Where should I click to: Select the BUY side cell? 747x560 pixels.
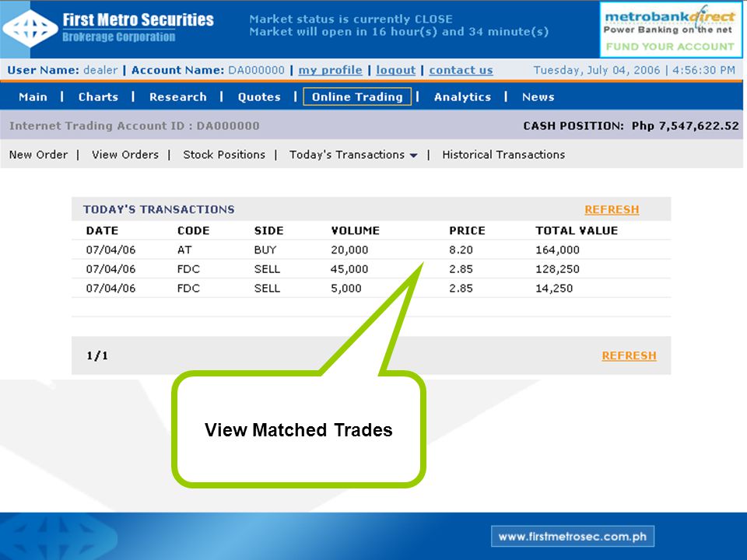[265, 250]
